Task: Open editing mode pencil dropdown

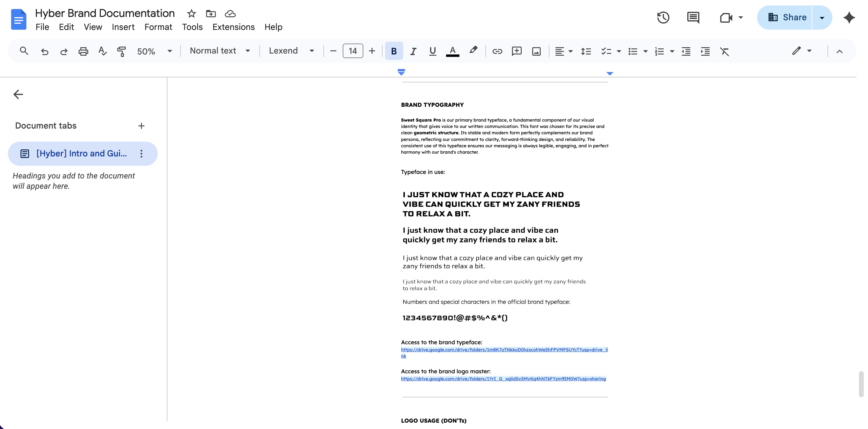Action: [x=802, y=51]
